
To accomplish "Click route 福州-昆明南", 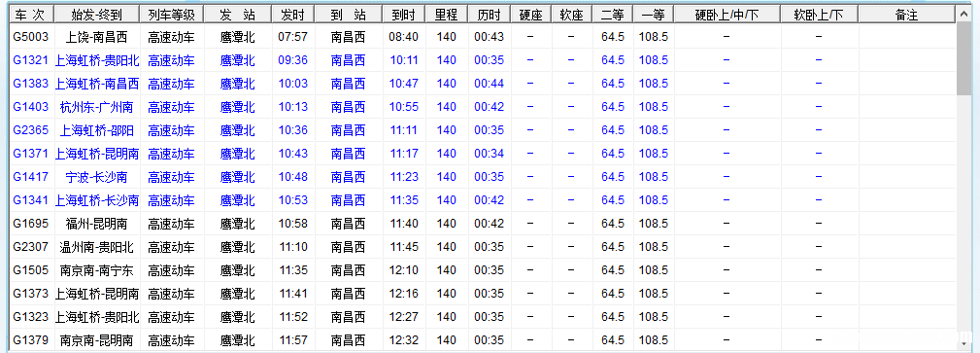I will coord(97,224).
